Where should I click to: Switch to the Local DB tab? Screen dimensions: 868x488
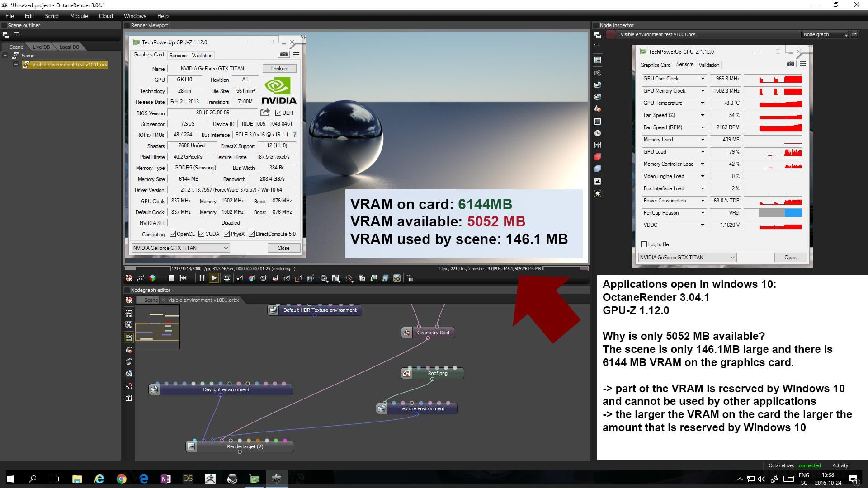(69, 47)
